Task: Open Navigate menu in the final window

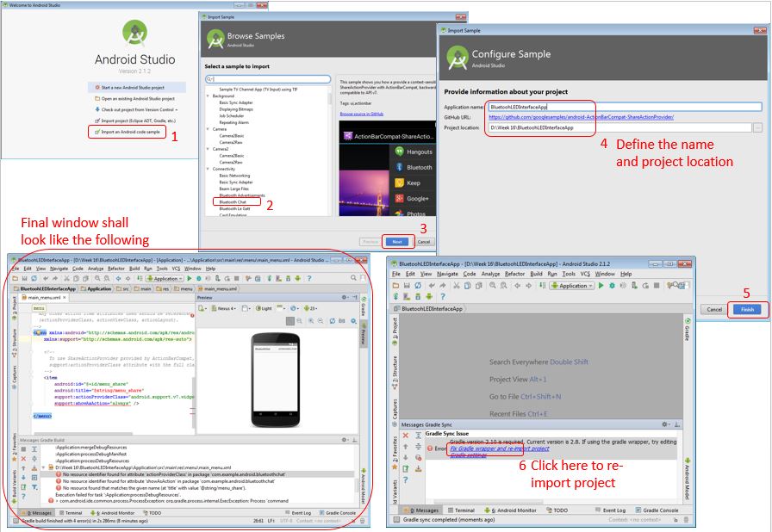Action: (x=59, y=269)
